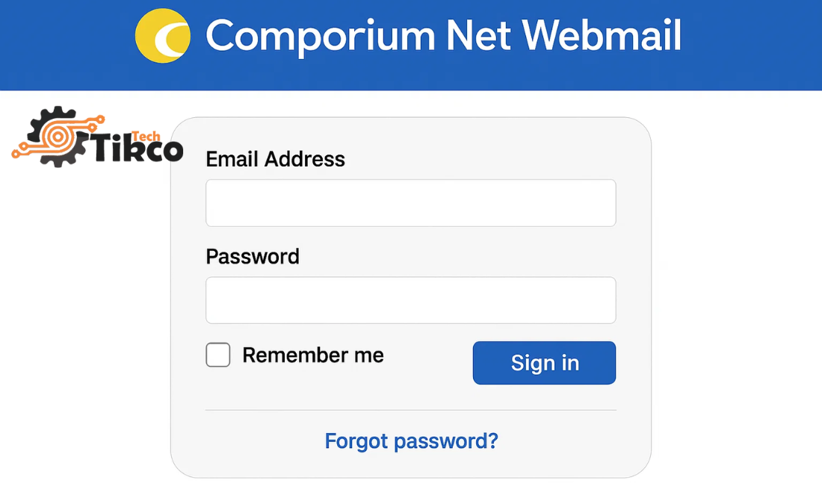Click the black "Tikco" wordmark
Viewport: 822px width, 504px height.
137,151
